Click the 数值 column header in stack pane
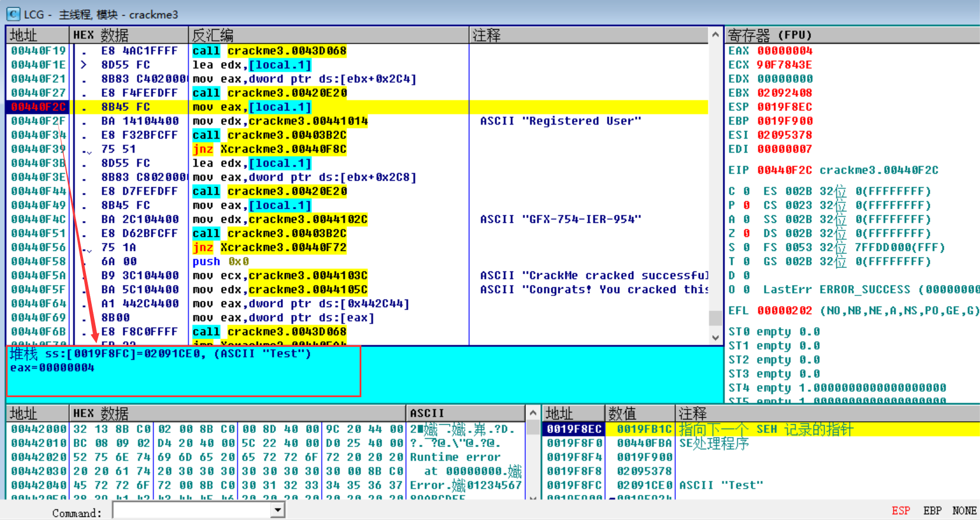The width and height of the screenshot is (980, 520). [640, 413]
